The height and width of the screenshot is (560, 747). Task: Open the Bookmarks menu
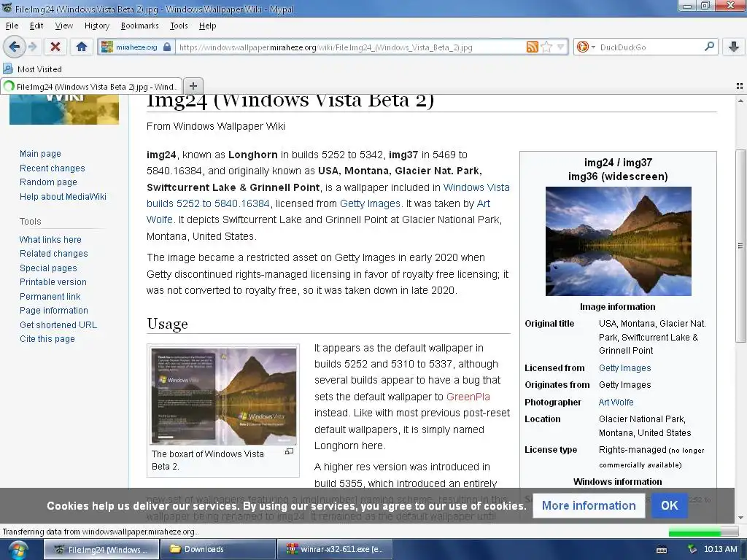[139, 26]
